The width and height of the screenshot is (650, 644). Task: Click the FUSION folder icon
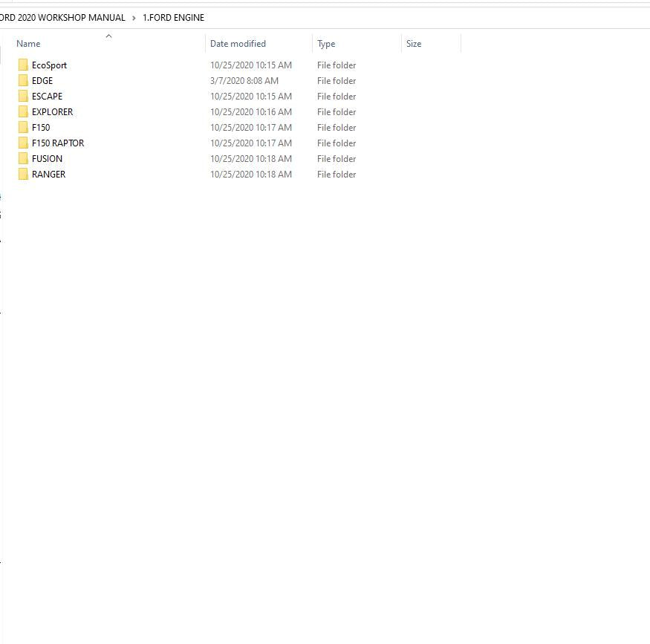click(x=23, y=159)
